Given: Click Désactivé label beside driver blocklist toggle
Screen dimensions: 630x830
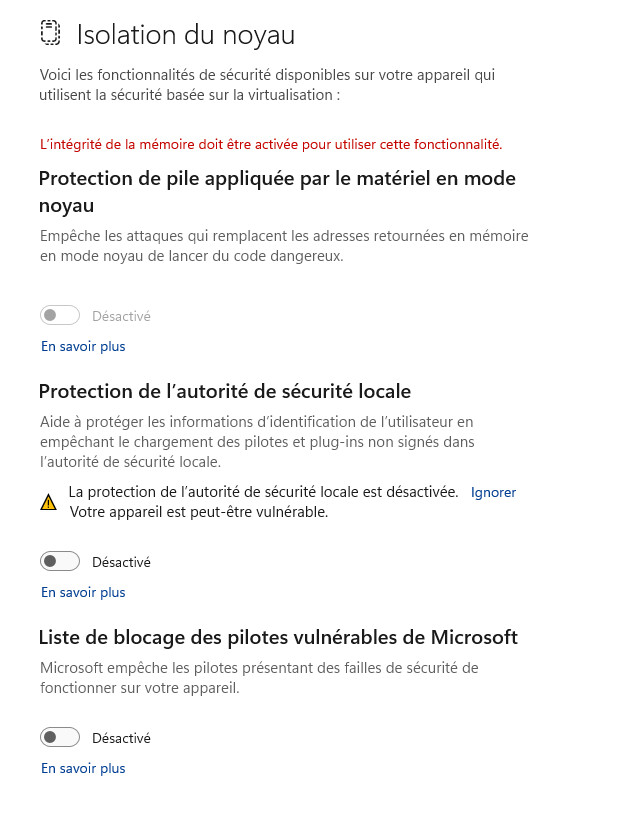Looking at the screenshot, I should [121, 738].
